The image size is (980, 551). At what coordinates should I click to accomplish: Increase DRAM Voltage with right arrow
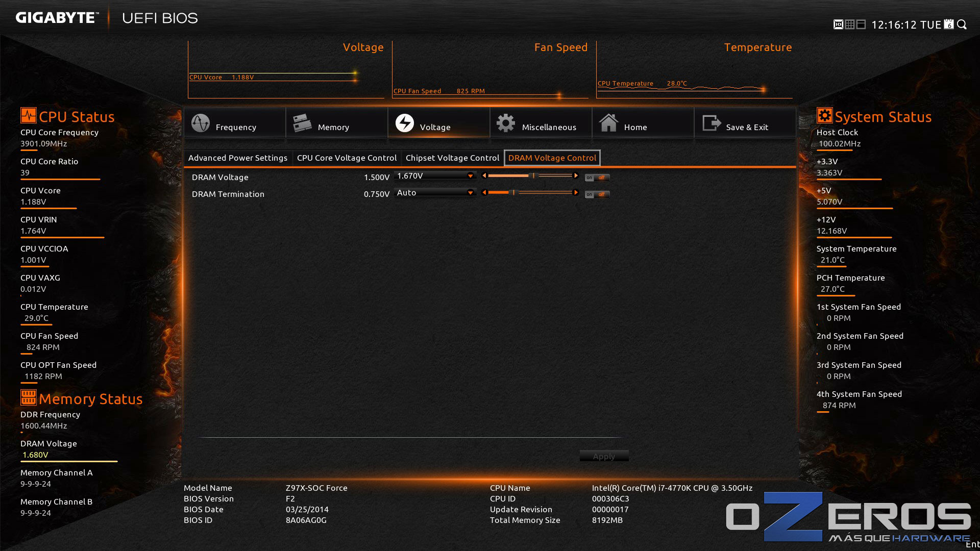[x=576, y=176]
